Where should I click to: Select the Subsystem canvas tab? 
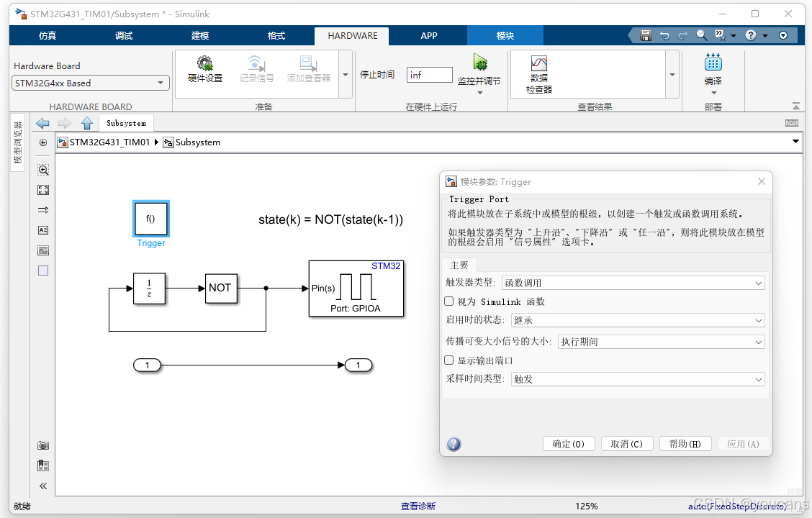pos(126,123)
